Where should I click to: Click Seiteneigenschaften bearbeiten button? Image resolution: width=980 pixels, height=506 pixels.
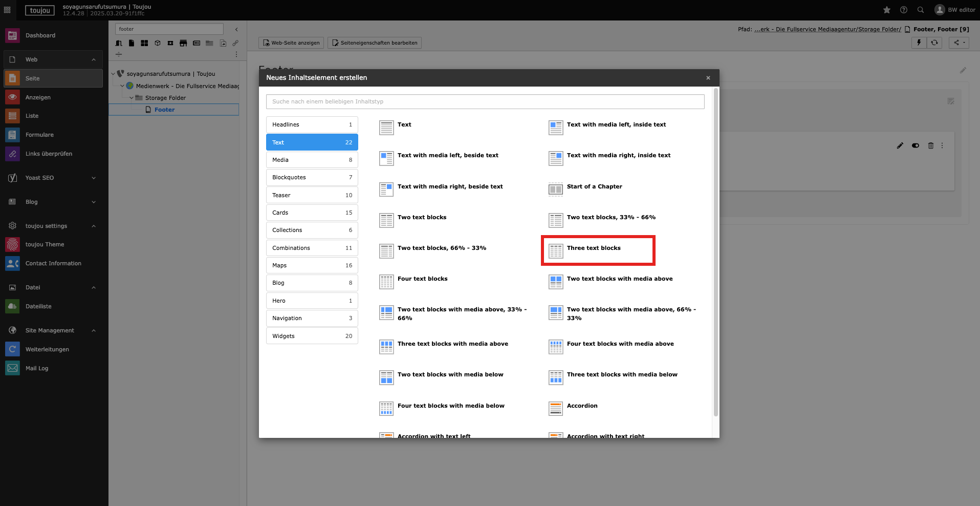point(375,43)
